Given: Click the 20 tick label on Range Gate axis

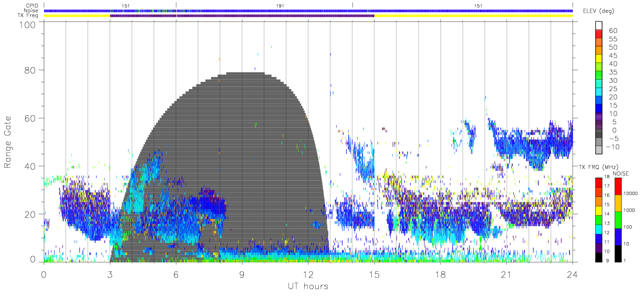Looking at the screenshot, I should pos(31,214).
